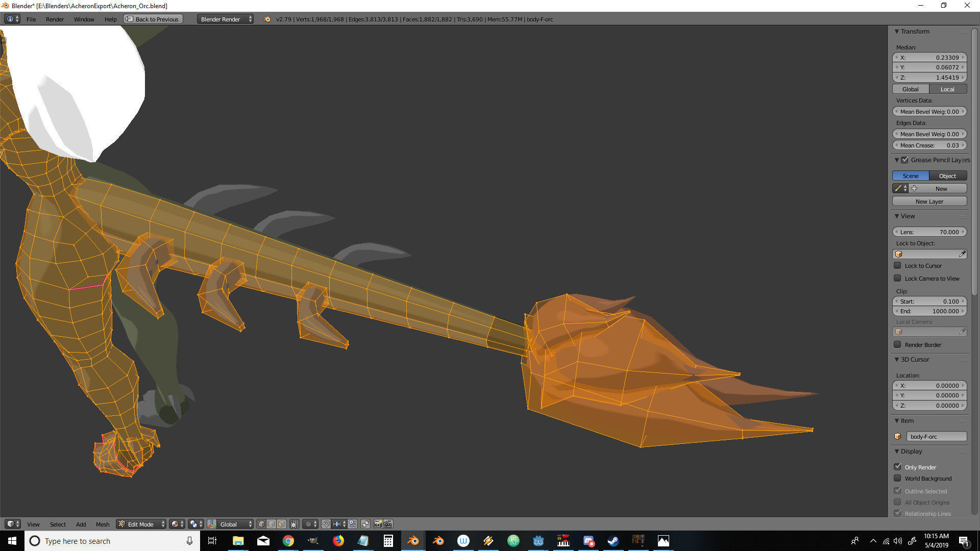Open Steam from taskbar
This screenshot has height=551, width=980.
point(613,541)
